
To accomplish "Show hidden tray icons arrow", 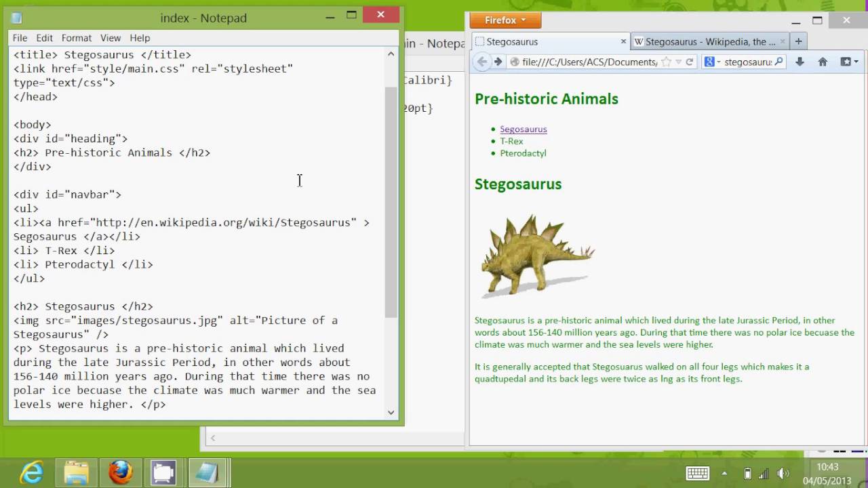I will (x=724, y=473).
